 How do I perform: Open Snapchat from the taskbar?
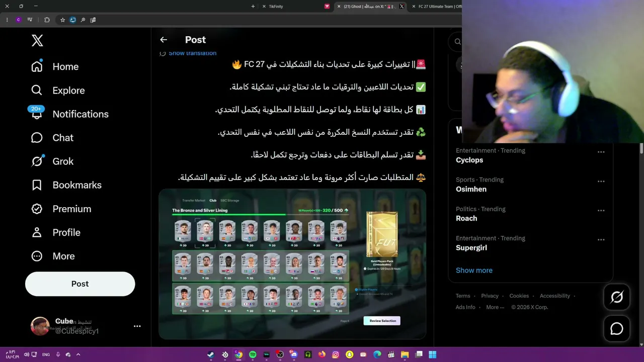tap(349, 354)
